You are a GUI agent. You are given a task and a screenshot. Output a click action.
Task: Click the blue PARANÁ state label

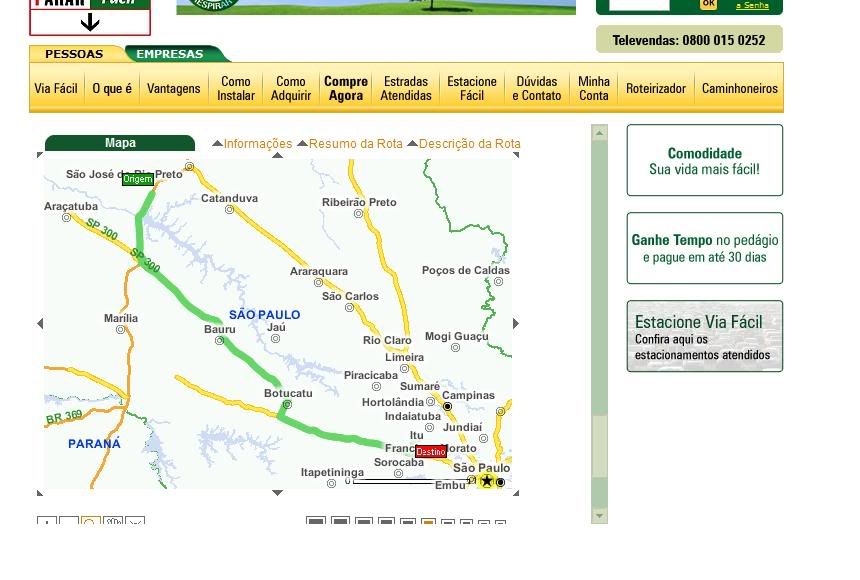(94, 443)
